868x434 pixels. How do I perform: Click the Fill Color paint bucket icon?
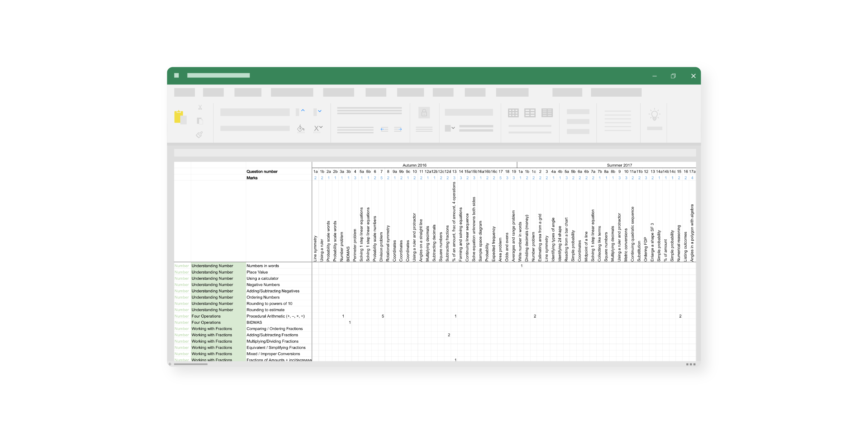(x=301, y=129)
